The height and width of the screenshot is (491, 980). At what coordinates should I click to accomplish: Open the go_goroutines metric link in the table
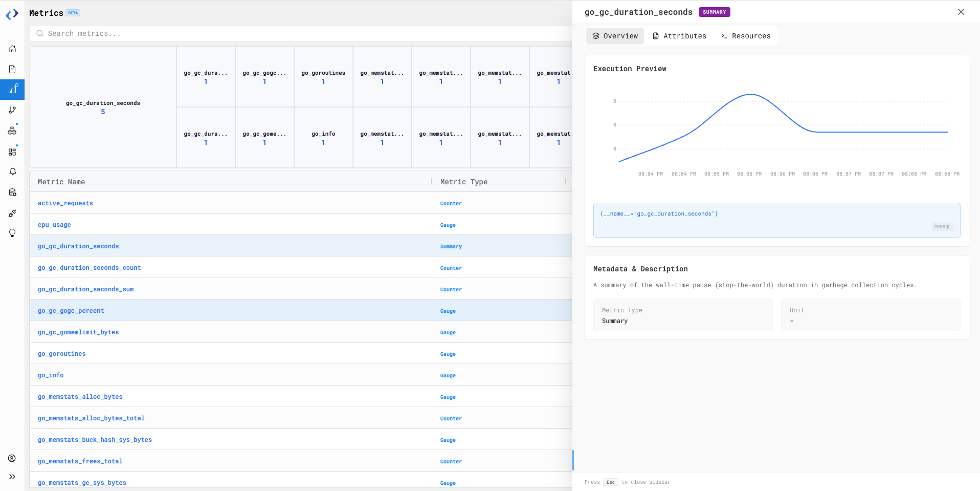coord(62,354)
